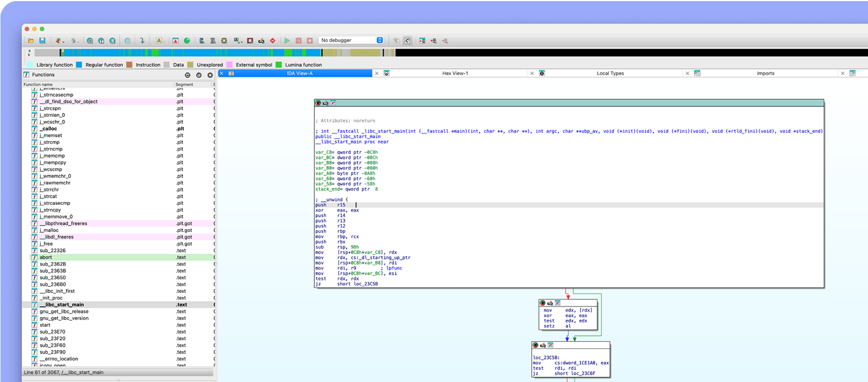The image size is (868, 382).
Task: Click the pencil icon in __libc_start_main node header
Action: tap(325, 103)
